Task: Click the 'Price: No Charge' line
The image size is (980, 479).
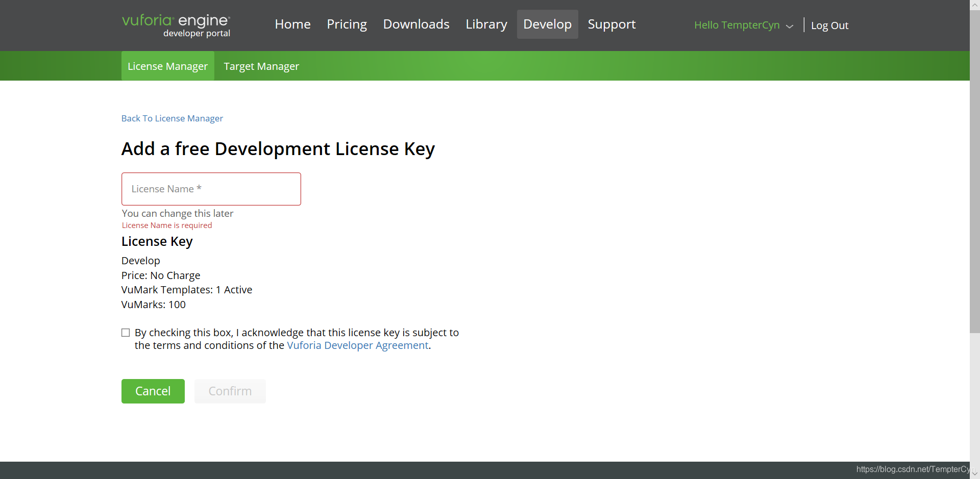Action: 161,275
